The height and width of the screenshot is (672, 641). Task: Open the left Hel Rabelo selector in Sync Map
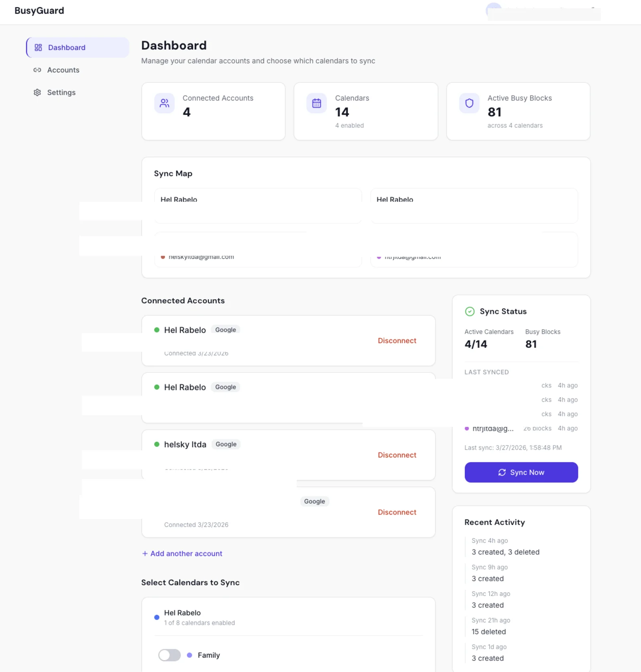pos(258,205)
